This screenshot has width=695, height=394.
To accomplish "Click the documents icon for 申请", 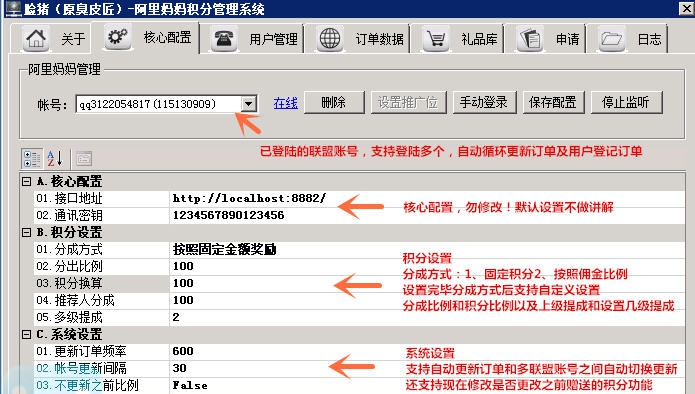I will 530,39.
